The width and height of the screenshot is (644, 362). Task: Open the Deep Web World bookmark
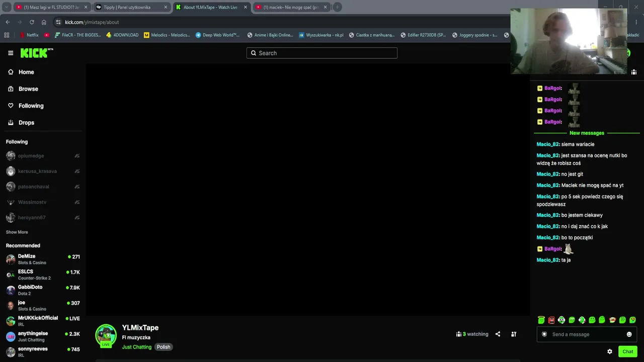(x=217, y=35)
